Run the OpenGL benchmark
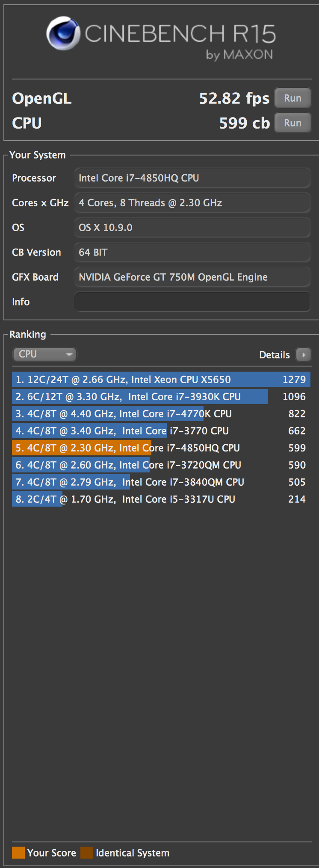319x868 pixels. click(x=292, y=98)
